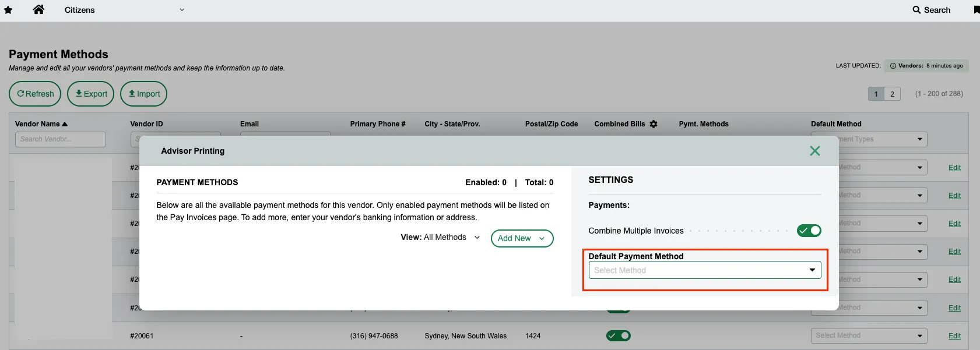Go to the Home icon
980x350 pixels.
tap(38, 9)
